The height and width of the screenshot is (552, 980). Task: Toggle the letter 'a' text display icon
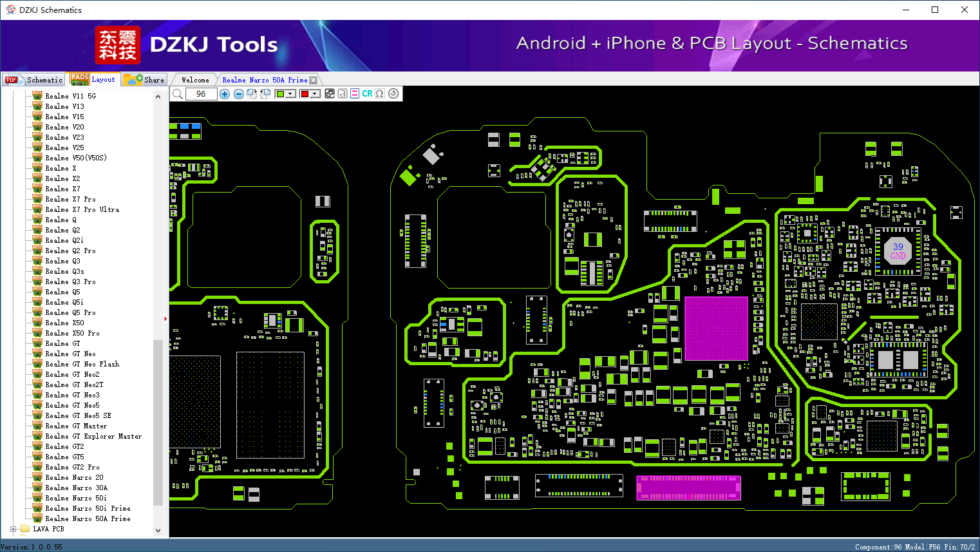pos(343,93)
